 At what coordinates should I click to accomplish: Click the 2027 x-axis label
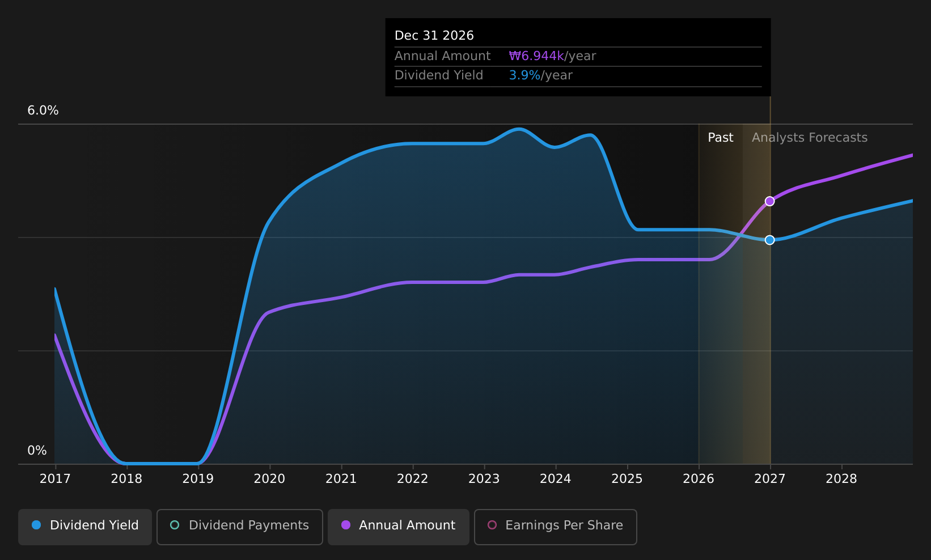pos(769,479)
